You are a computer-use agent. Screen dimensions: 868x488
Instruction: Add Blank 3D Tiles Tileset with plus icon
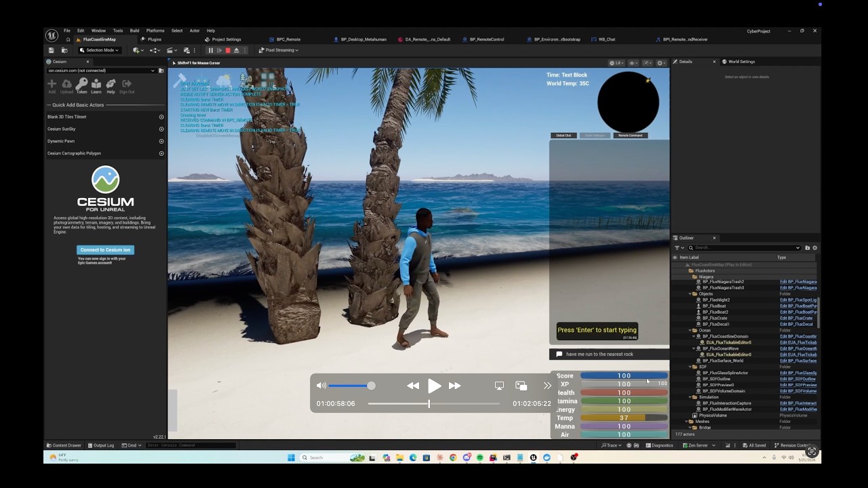161,117
